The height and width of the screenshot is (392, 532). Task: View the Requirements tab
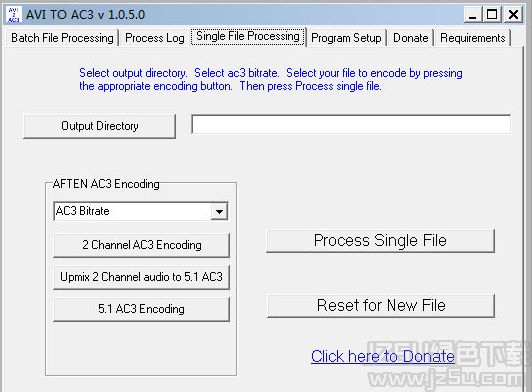[x=473, y=38]
